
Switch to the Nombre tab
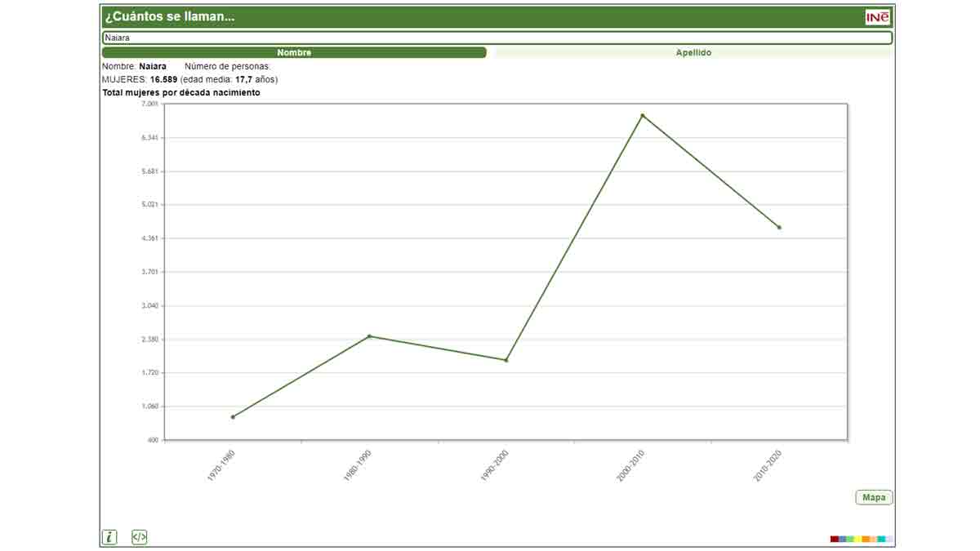point(294,52)
